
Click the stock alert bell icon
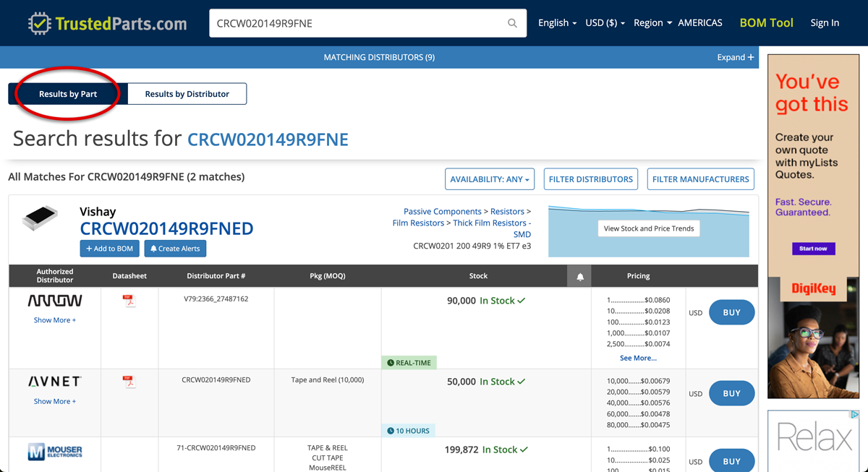(579, 276)
